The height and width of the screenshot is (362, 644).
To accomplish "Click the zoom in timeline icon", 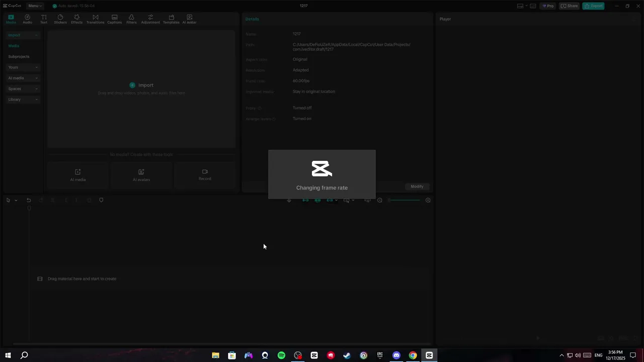I will click(x=428, y=200).
